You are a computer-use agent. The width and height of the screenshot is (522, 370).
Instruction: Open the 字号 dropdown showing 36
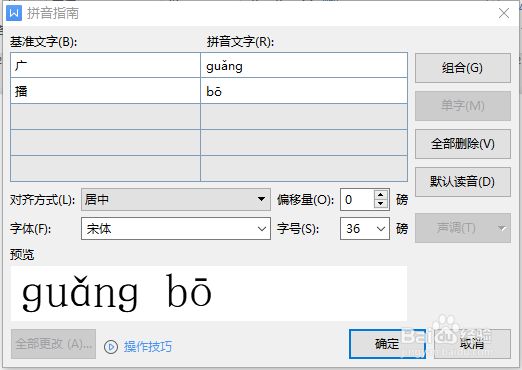365,229
